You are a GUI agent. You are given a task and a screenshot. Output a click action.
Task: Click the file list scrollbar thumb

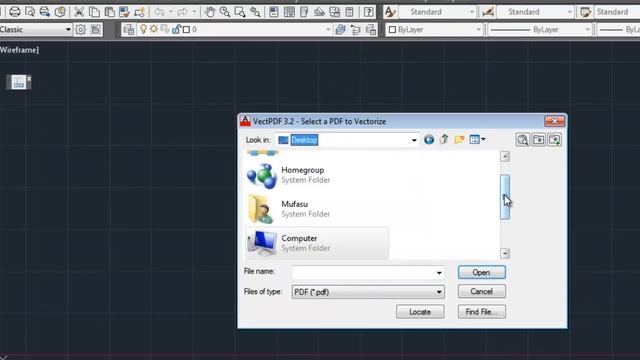(505, 197)
